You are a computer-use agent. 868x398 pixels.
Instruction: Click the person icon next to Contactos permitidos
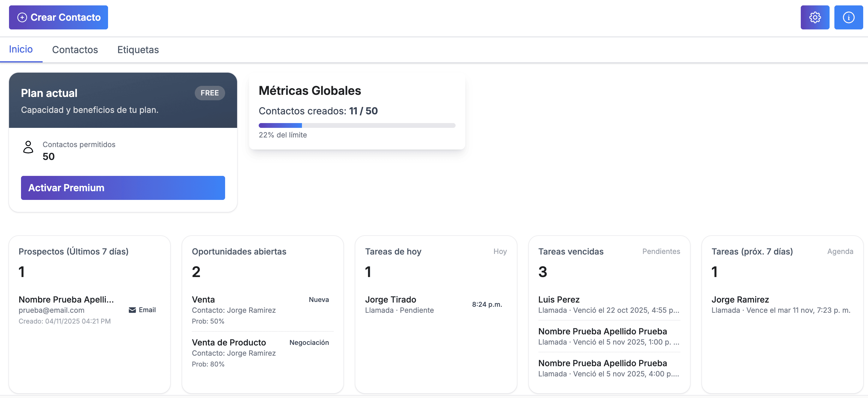[x=28, y=147]
